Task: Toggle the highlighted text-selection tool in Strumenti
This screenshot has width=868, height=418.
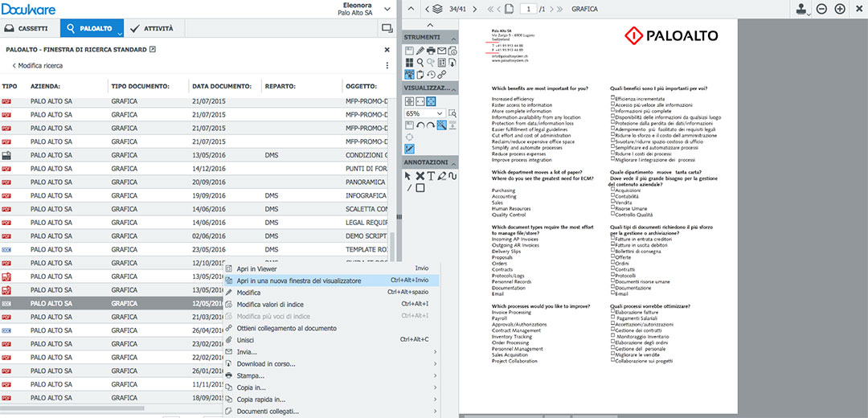Action: point(409,74)
